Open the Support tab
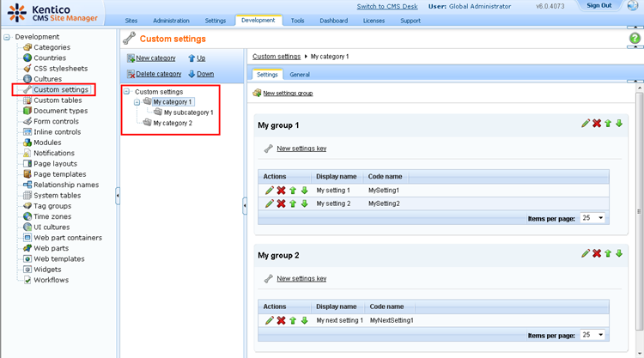Viewport: 644px width, 358px height. (410, 21)
